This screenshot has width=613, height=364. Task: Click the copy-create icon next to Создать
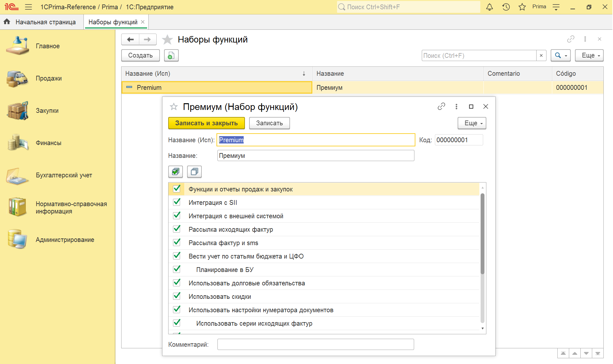click(x=171, y=56)
